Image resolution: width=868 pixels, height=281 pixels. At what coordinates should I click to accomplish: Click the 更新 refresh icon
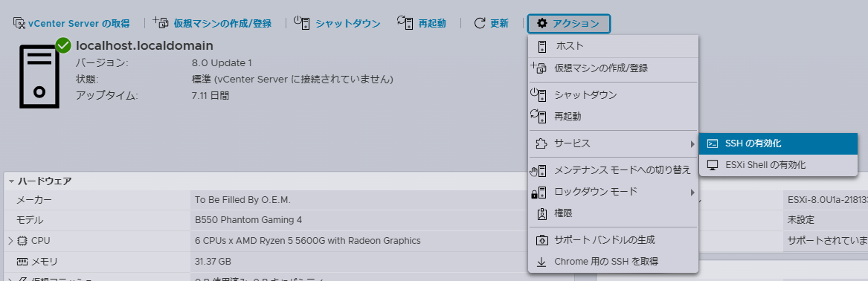pos(480,23)
